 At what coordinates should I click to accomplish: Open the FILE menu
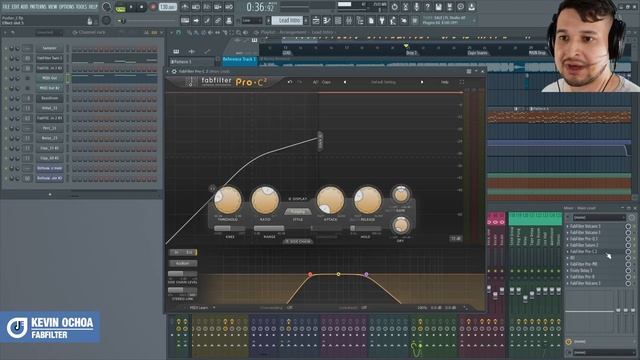(x=6, y=7)
